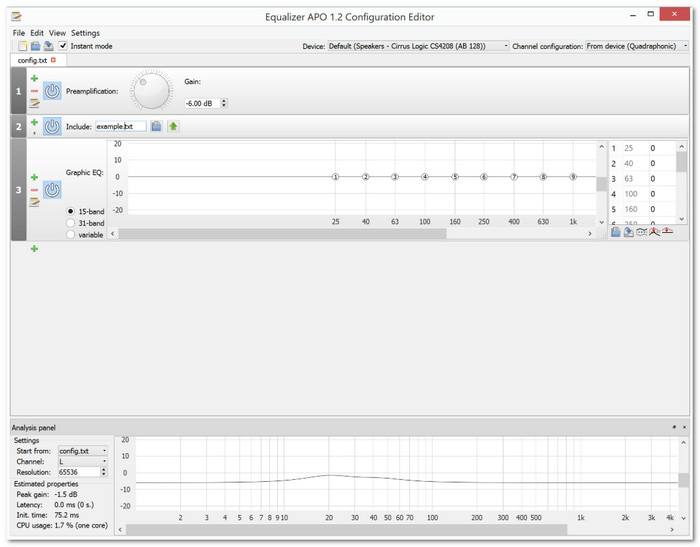Disable the Instant mode checkbox
The width and height of the screenshot is (700, 547).
coord(63,46)
